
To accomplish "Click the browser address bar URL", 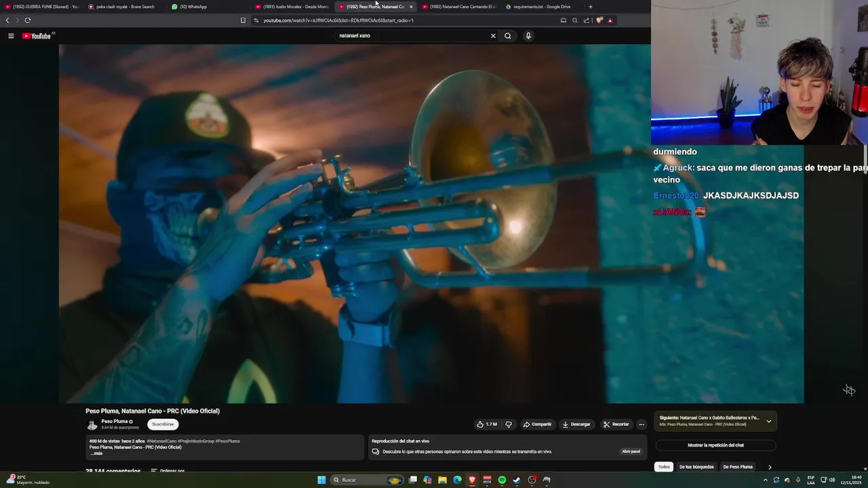I will [339, 20].
